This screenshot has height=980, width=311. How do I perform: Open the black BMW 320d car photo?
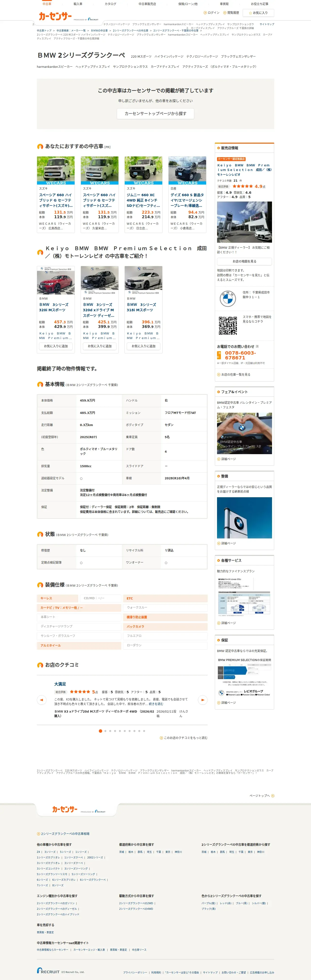tap(100, 280)
